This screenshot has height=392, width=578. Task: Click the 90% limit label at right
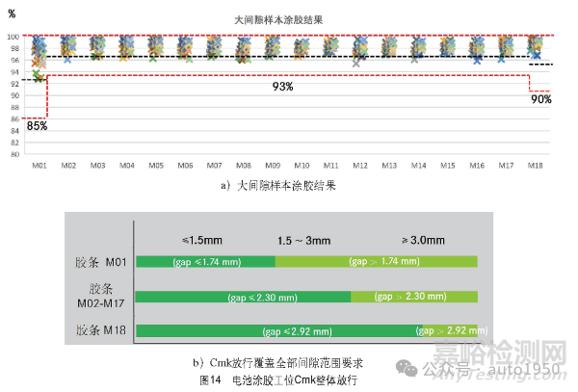pyautogui.click(x=540, y=99)
